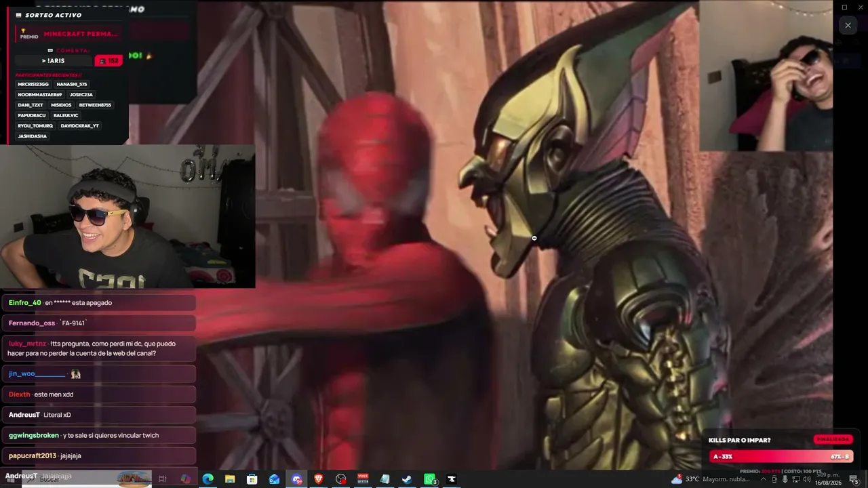Open the volume tray icon
This screenshot has width=868, height=488.
(807, 479)
